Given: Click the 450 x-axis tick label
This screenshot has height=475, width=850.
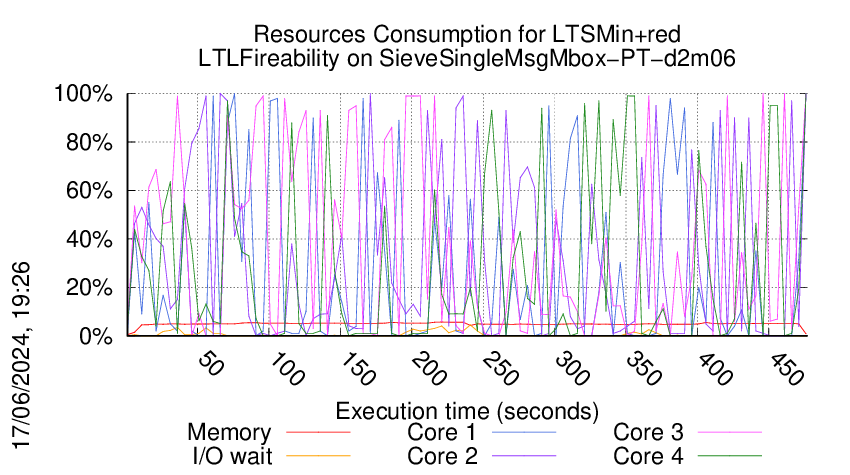Looking at the screenshot, I should click(x=787, y=369).
